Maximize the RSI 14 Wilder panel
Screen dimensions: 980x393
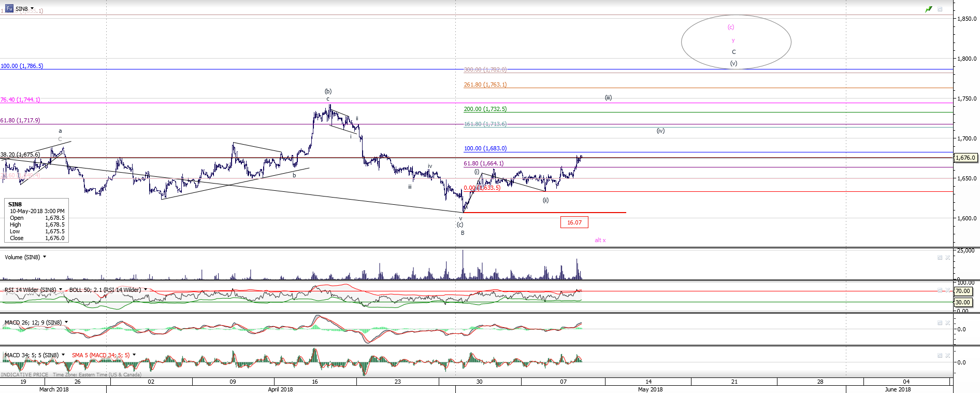(940, 290)
